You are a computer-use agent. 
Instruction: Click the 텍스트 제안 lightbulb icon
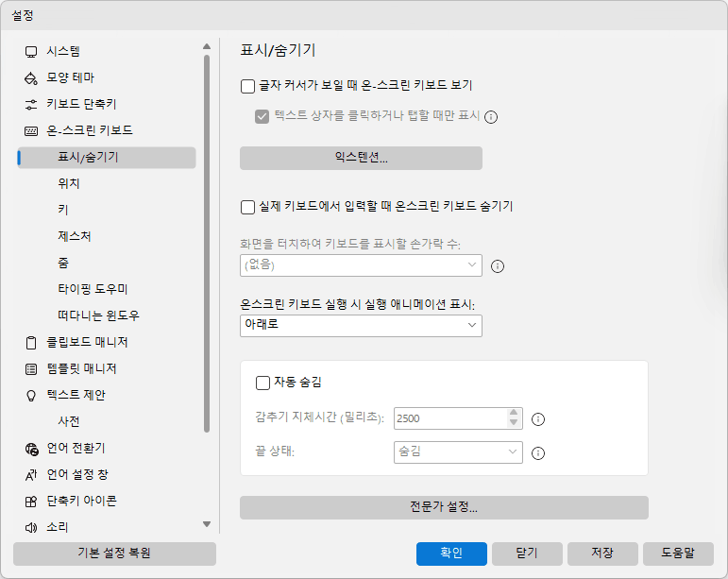pyautogui.click(x=31, y=396)
